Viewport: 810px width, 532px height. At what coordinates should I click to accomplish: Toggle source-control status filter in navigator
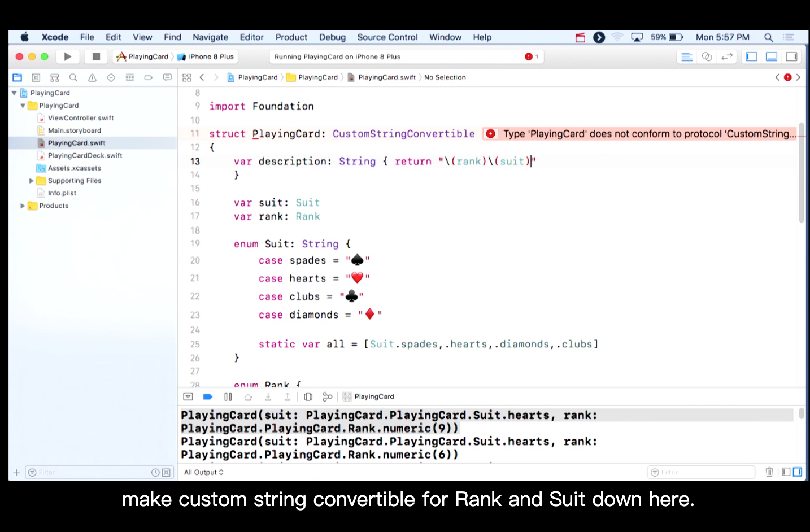[x=167, y=472]
